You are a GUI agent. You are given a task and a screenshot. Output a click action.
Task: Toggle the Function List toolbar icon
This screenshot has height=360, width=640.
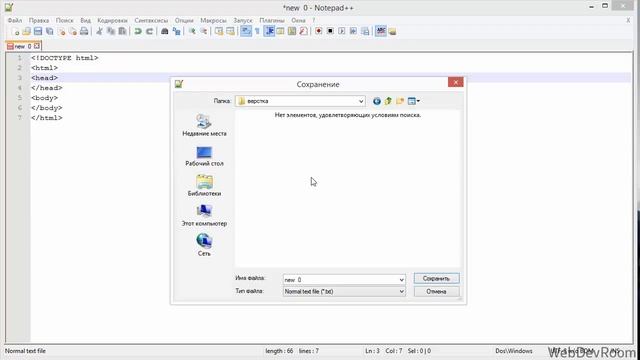303,31
